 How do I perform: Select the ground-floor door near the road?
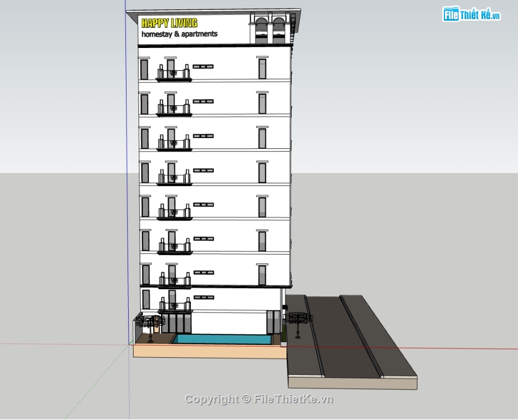click(x=273, y=322)
